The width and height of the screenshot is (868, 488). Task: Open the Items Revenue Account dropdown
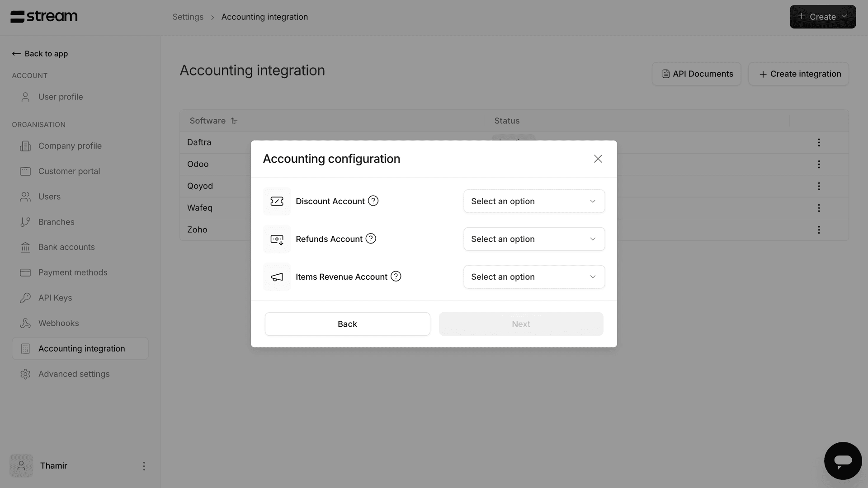click(x=534, y=277)
